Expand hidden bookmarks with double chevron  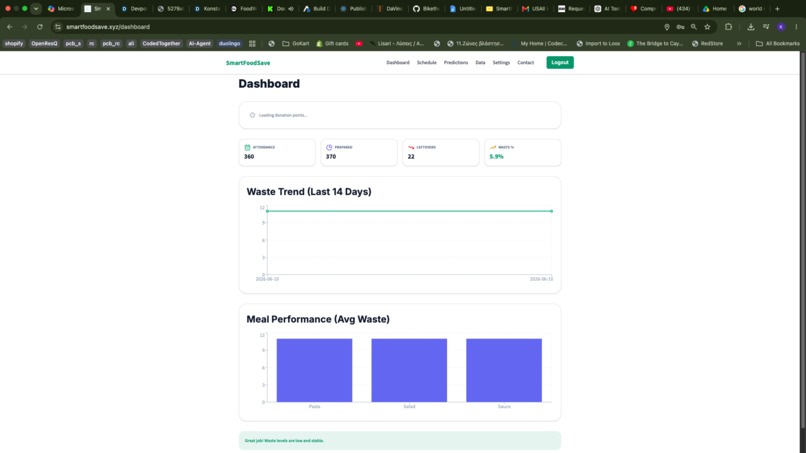click(739, 44)
